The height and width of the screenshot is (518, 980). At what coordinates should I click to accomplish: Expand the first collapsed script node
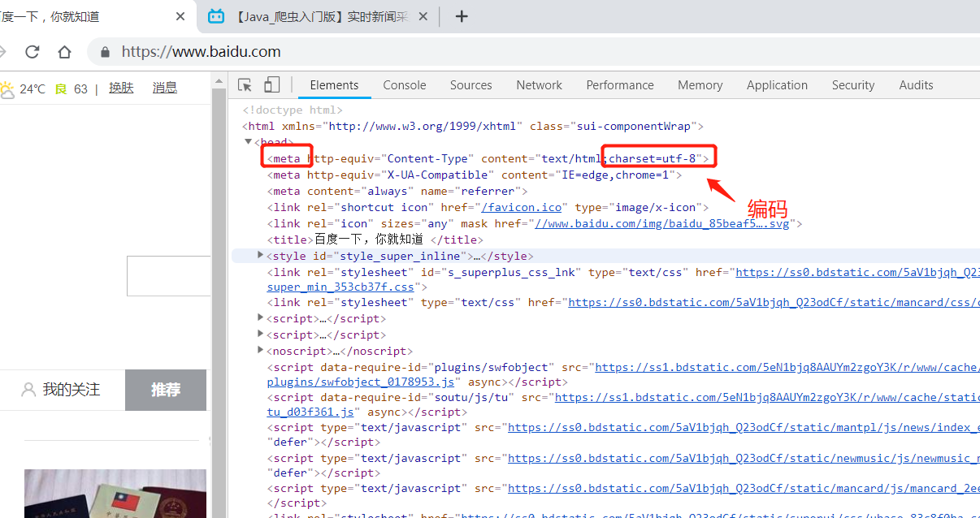pos(261,318)
